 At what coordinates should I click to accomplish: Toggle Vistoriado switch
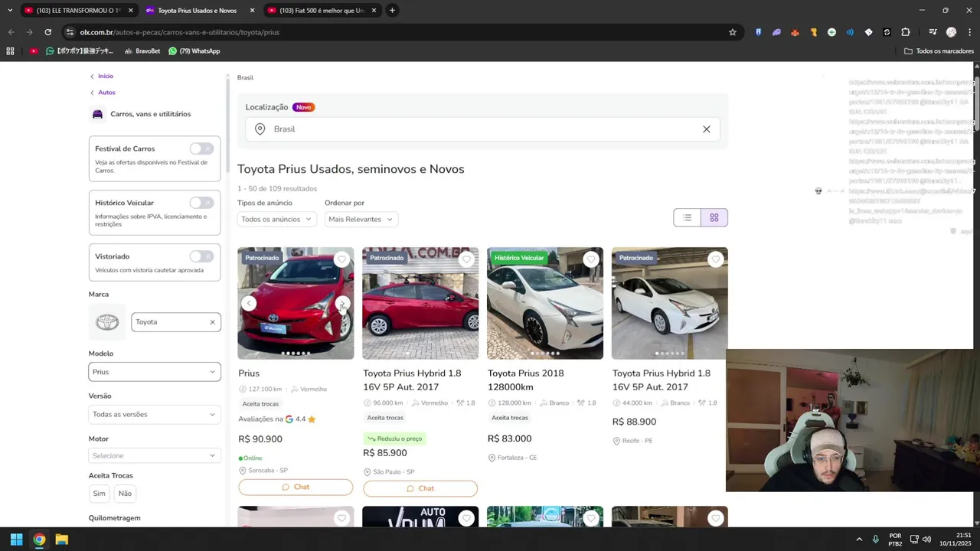coord(201,256)
